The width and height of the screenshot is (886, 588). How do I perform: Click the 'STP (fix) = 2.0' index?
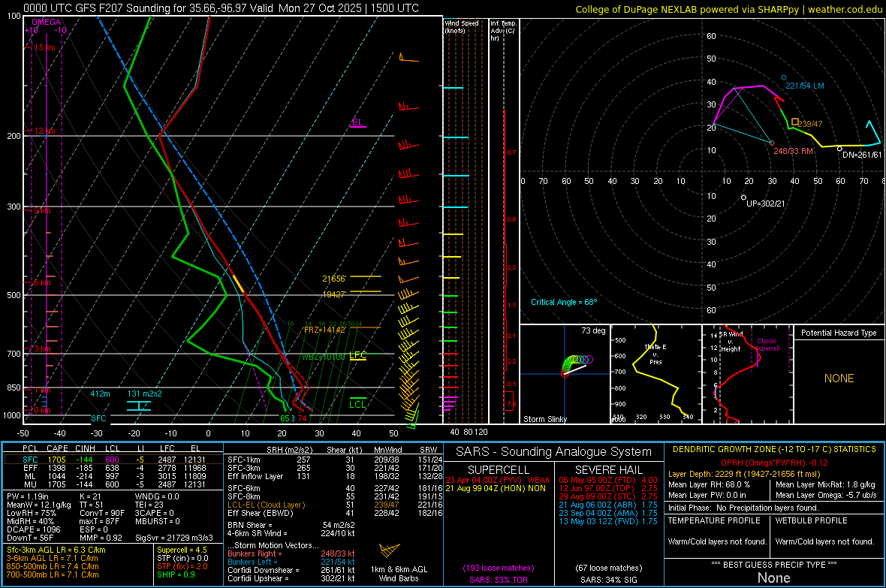[x=182, y=566]
